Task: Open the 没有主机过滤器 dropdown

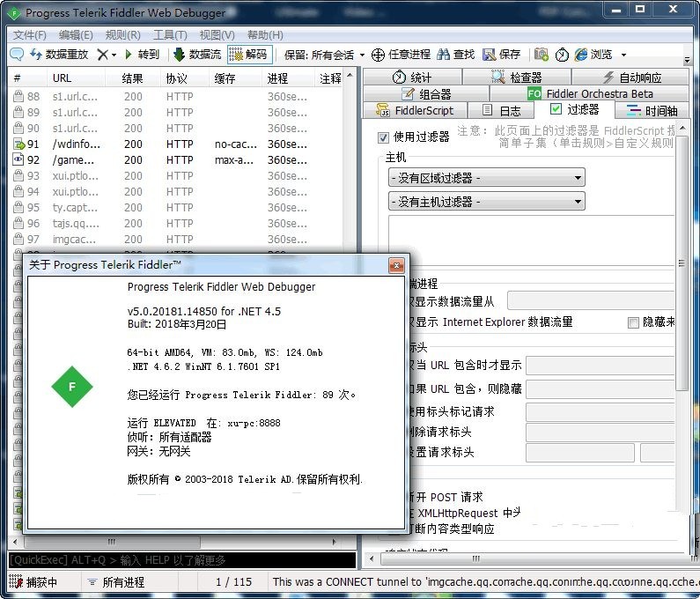Action: [x=487, y=202]
